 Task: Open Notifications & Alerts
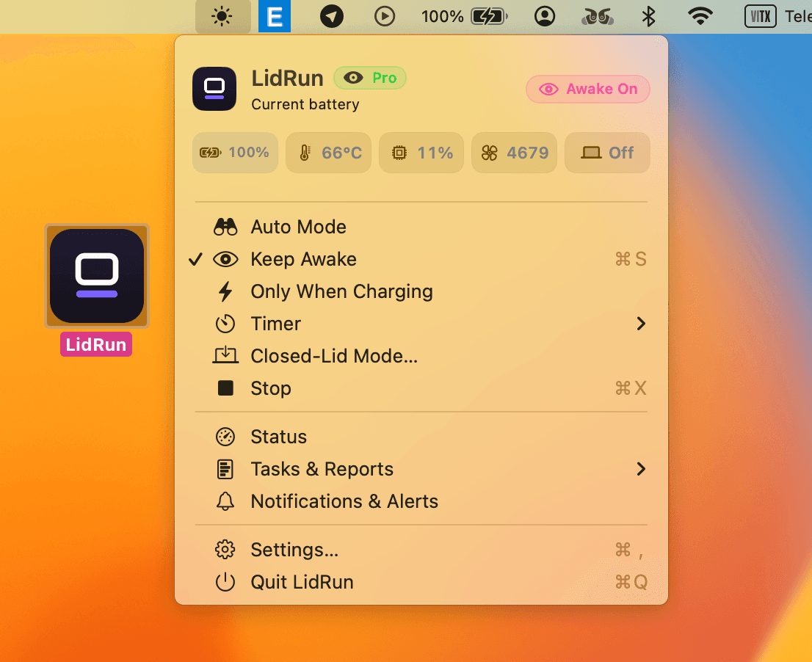(x=421, y=501)
